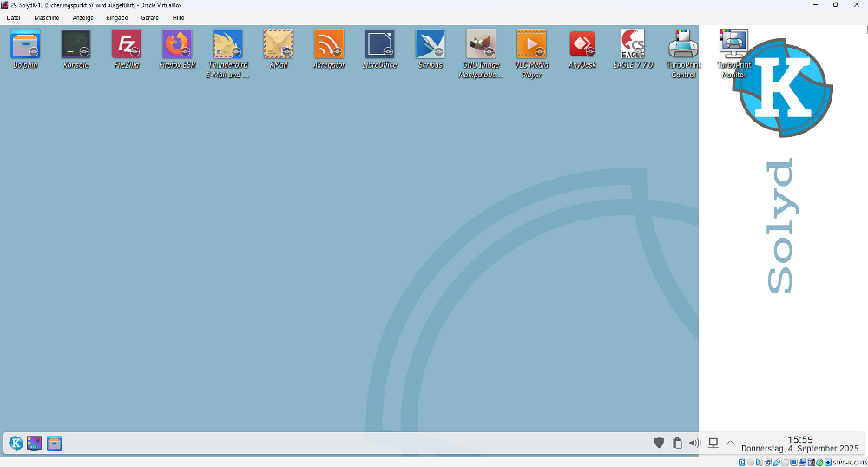
Task: Open the volume control in the system tray
Action: click(694, 443)
